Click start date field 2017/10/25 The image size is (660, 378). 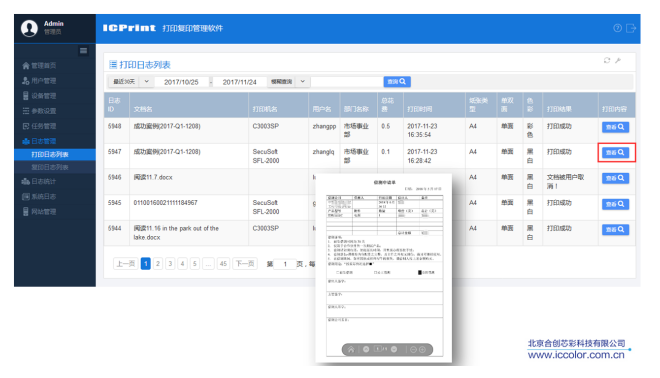181,82
